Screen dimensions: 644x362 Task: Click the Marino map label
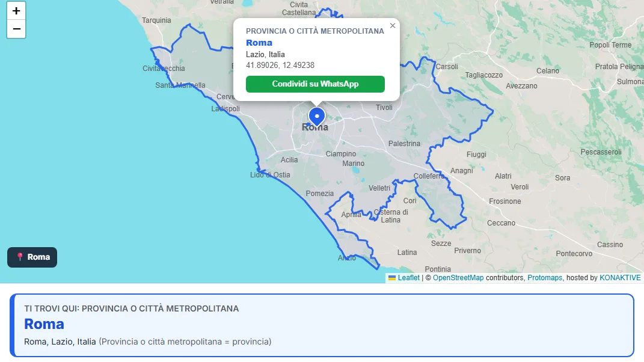(353, 164)
